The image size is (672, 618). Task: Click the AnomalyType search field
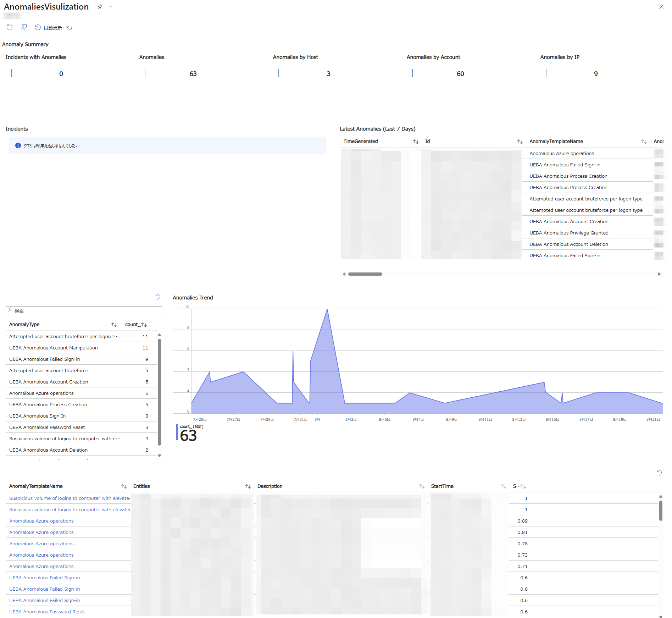point(84,310)
